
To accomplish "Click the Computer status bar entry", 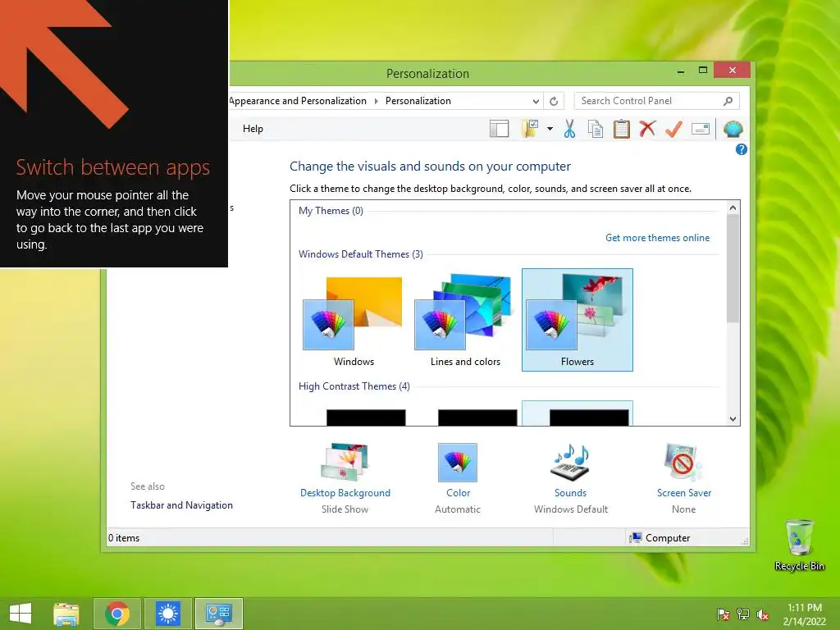I will (x=660, y=538).
